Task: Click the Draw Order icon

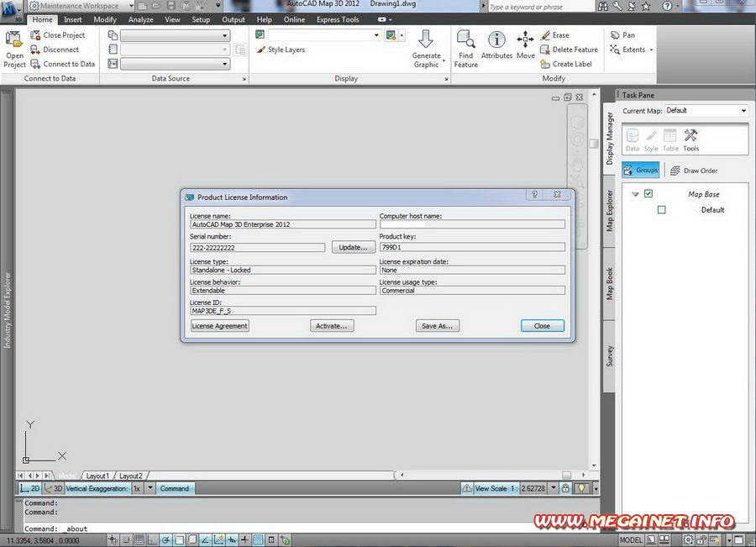Action: (x=694, y=171)
